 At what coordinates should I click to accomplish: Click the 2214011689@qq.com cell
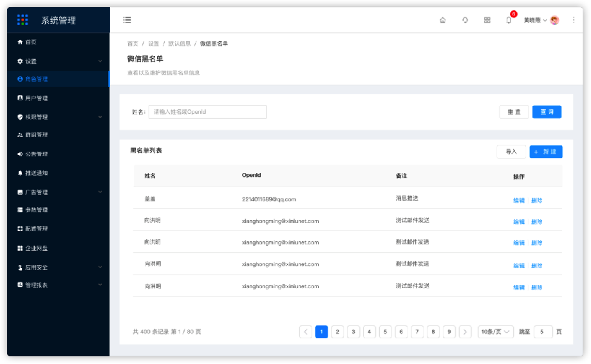[x=269, y=199]
